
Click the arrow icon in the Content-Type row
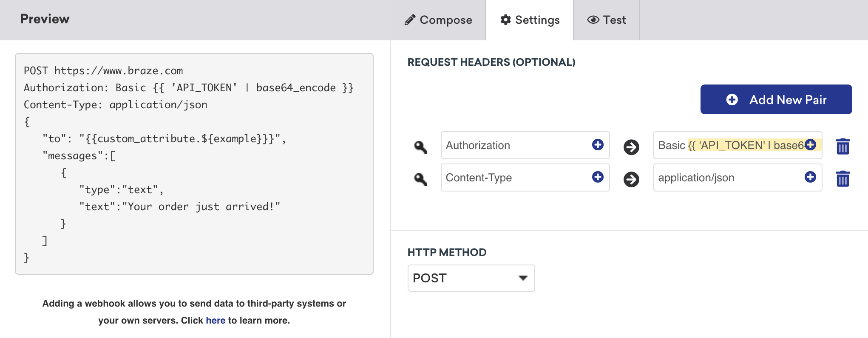[x=631, y=179]
